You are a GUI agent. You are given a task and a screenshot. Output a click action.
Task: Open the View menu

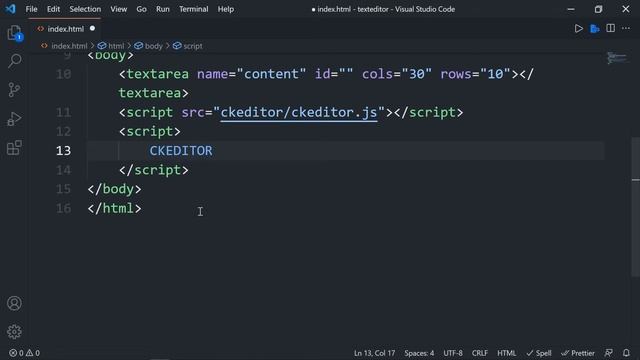(119, 9)
